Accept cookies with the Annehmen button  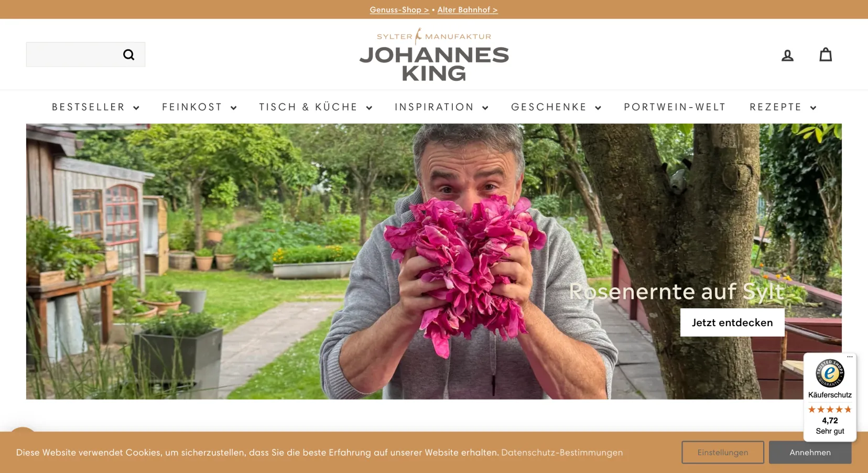pyautogui.click(x=810, y=452)
